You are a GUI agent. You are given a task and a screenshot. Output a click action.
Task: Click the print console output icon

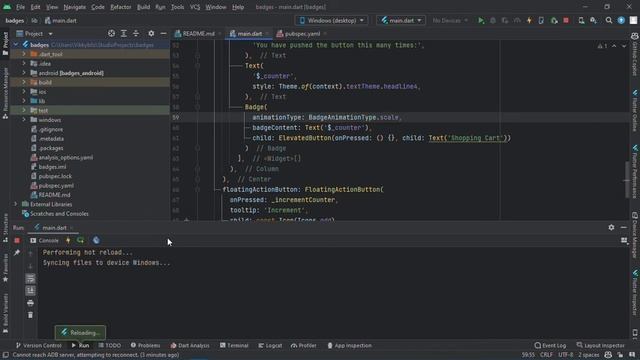click(x=31, y=303)
